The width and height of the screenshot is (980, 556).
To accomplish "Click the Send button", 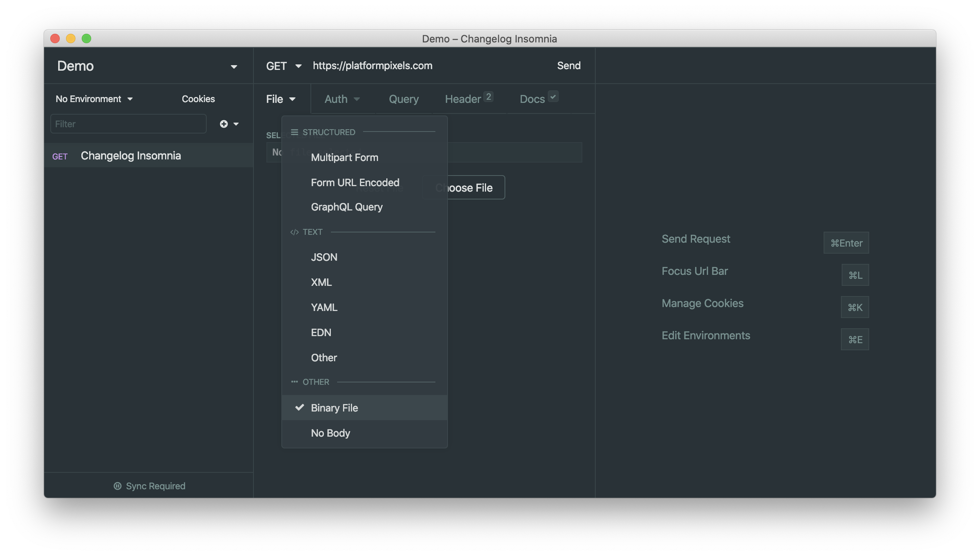I will (569, 66).
